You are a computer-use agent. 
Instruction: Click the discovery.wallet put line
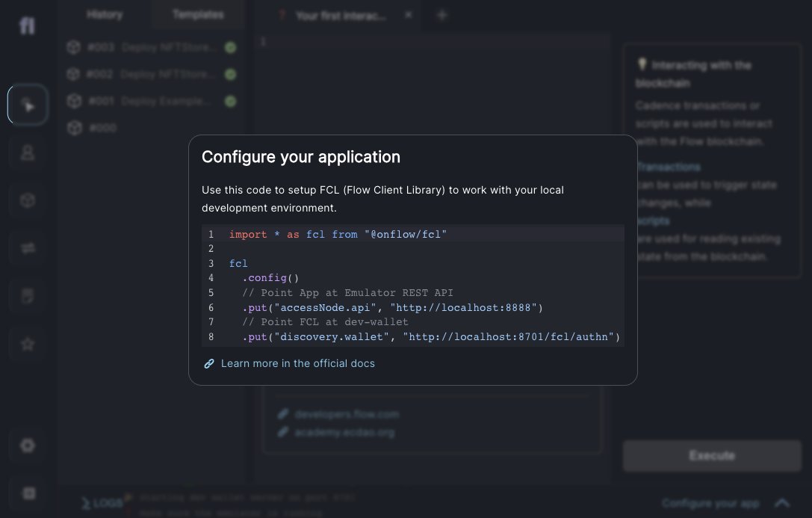click(x=431, y=336)
